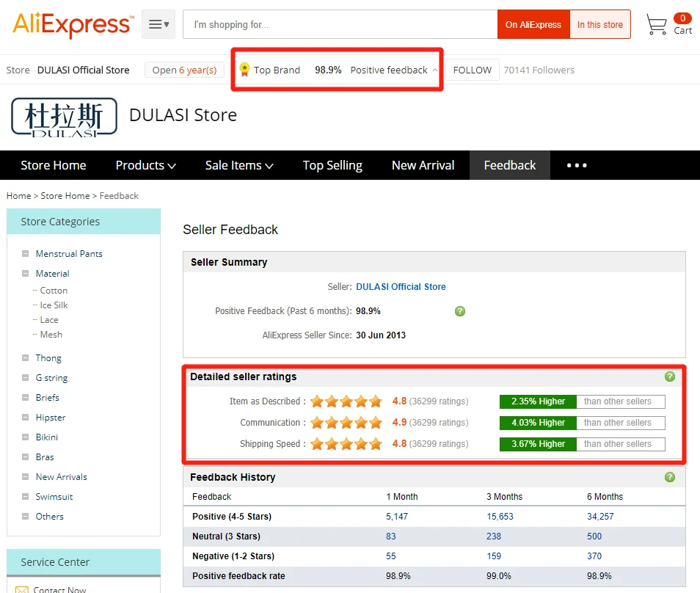Expand the Sale Items dropdown menu
The image size is (700, 593).
pyautogui.click(x=239, y=165)
